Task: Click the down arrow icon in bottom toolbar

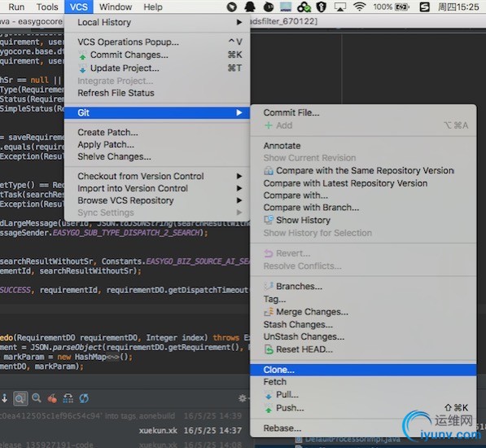Action: point(5,398)
